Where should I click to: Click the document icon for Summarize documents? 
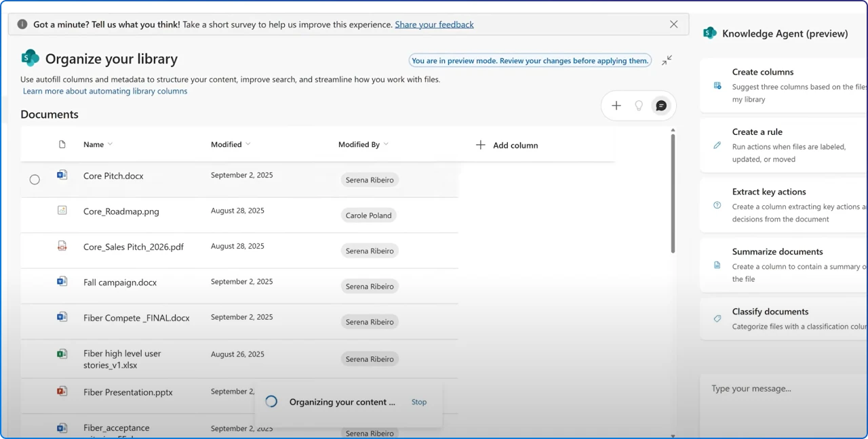tap(717, 265)
